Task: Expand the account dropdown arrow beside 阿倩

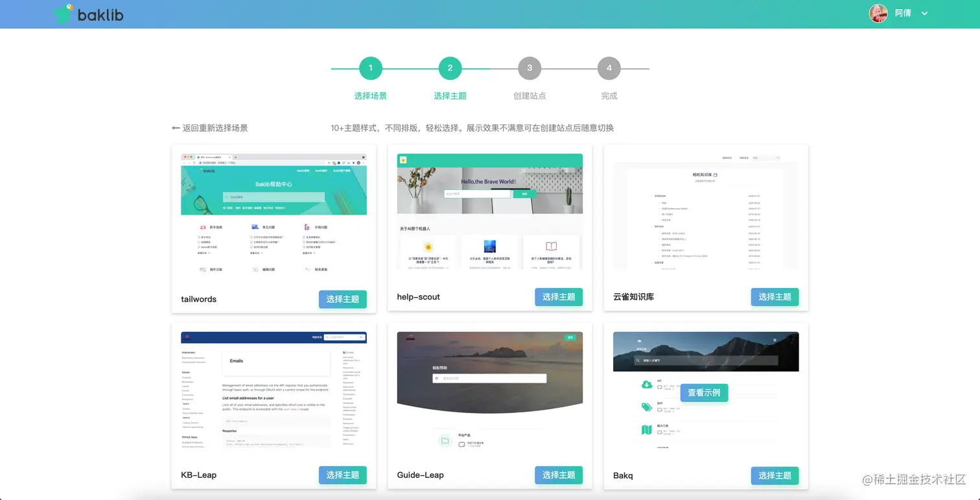Action: pyautogui.click(x=924, y=14)
